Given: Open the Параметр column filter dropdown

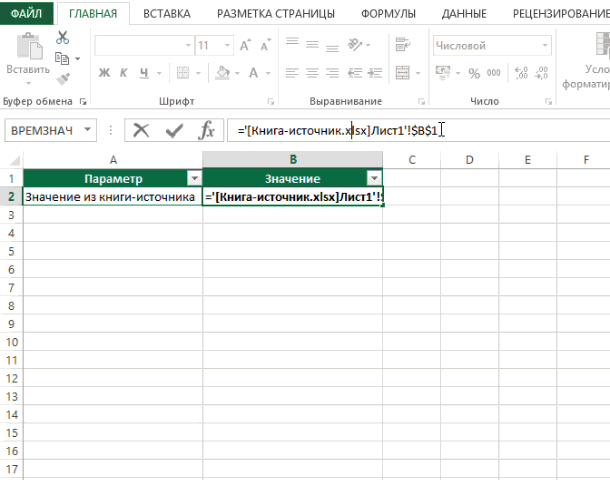Looking at the screenshot, I should click(194, 179).
